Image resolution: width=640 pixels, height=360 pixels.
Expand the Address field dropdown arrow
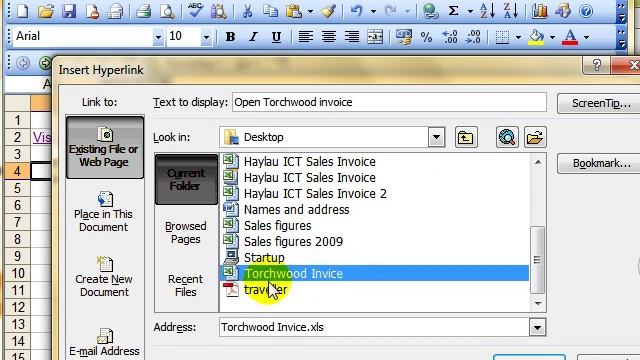coord(538,327)
